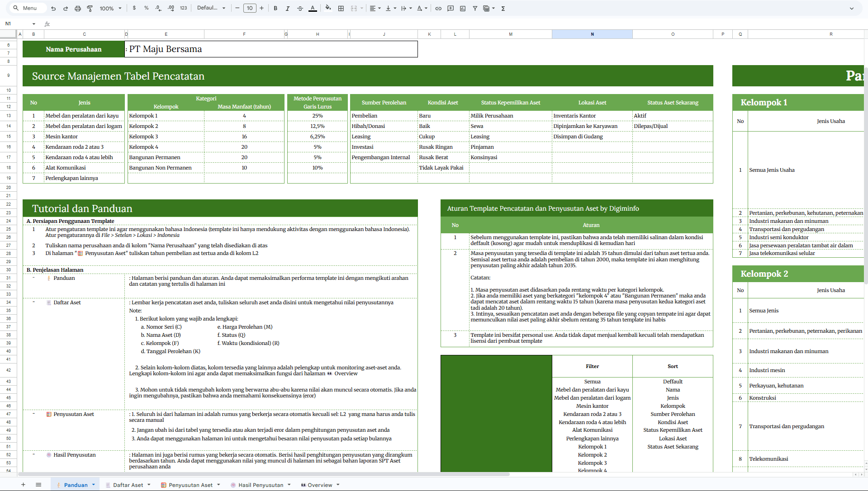Print the spreadsheet via printer icon

point(77,8)
